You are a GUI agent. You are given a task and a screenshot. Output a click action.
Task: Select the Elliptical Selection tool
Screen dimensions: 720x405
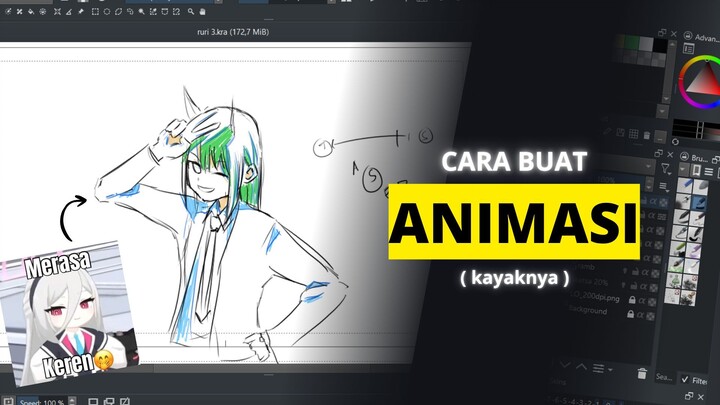(107, 11)
